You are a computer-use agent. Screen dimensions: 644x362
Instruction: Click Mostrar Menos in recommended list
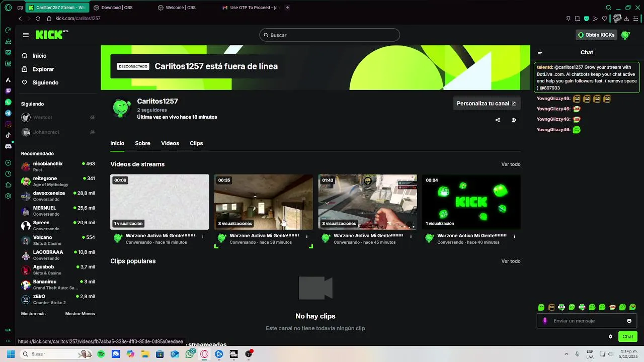click(80, 314)
